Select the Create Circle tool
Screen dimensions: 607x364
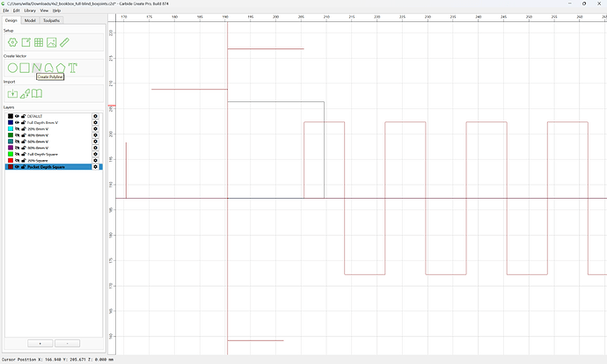pyautogui.click(x=12, y=68)
